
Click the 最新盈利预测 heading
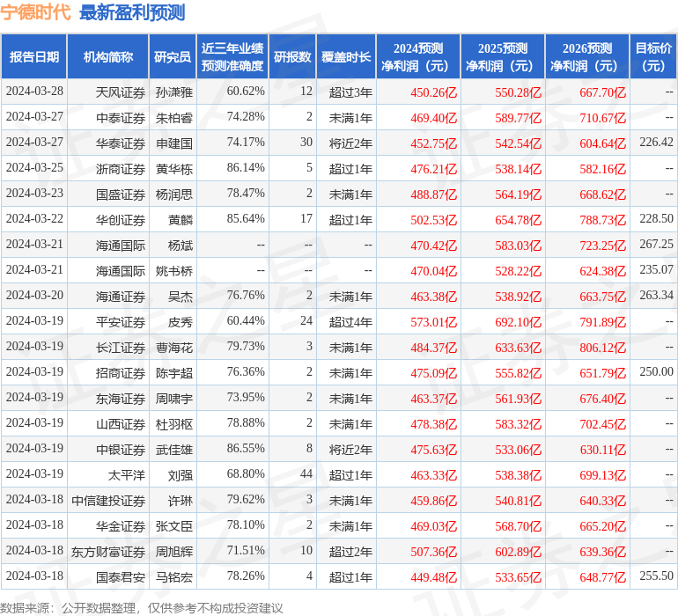(132, 12)
